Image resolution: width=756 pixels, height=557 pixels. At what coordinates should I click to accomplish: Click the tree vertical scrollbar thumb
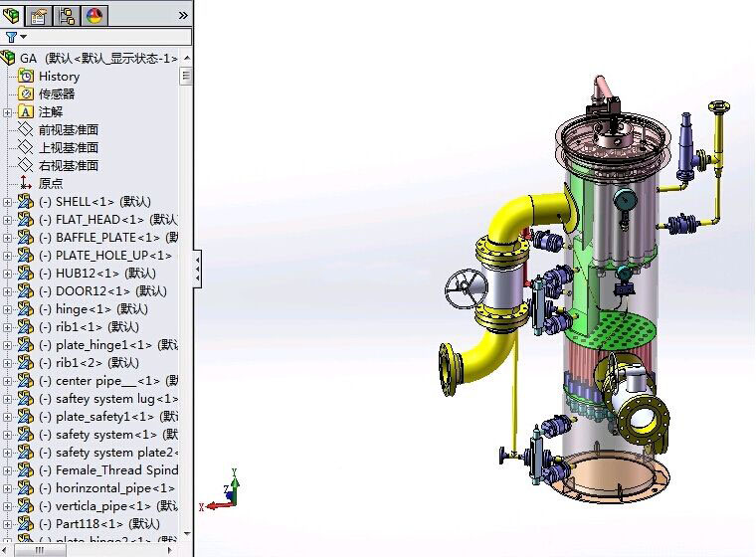tap(186, 77)
